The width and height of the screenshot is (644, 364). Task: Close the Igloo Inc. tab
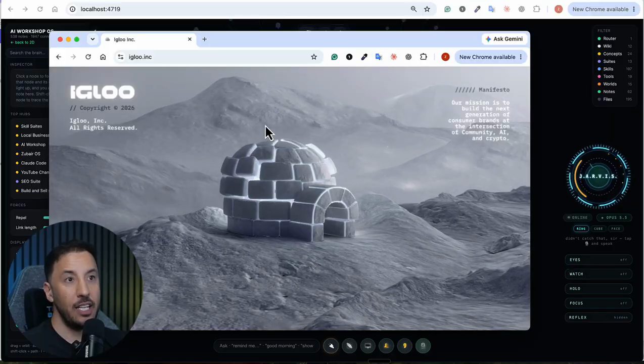(x=190, y=39)
